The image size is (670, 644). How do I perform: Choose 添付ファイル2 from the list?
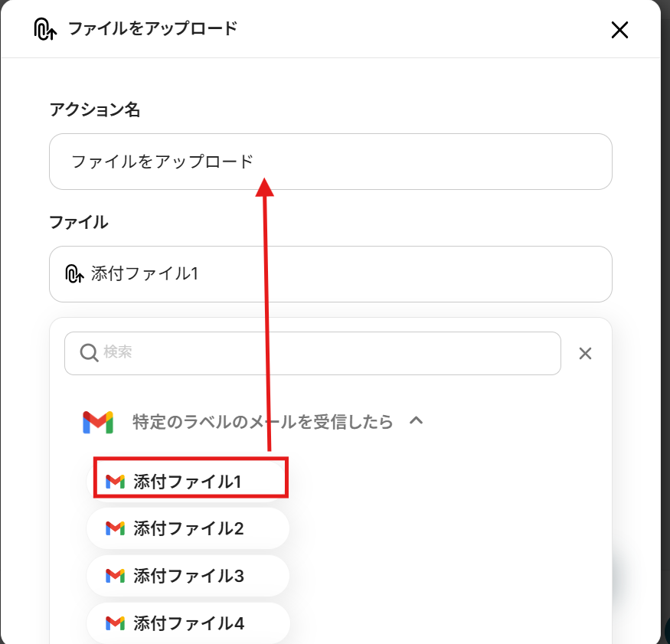pos(188,528)
